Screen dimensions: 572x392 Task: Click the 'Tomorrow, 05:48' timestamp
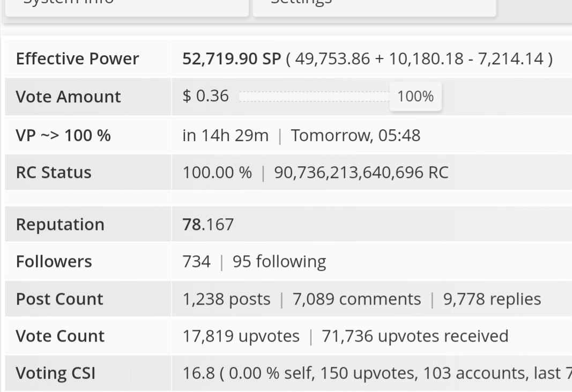tap(355, 136)
